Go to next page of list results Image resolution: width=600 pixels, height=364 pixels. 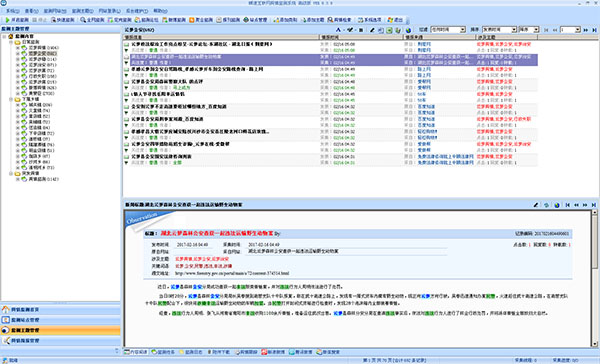585,30
